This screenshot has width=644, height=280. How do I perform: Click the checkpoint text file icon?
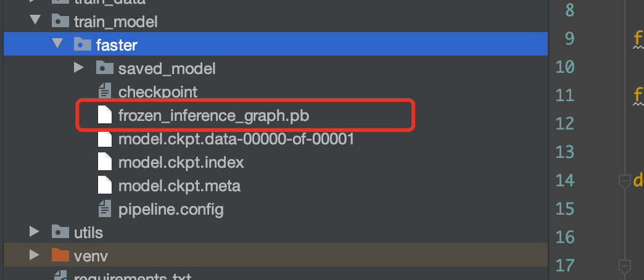tap(105, 91)
